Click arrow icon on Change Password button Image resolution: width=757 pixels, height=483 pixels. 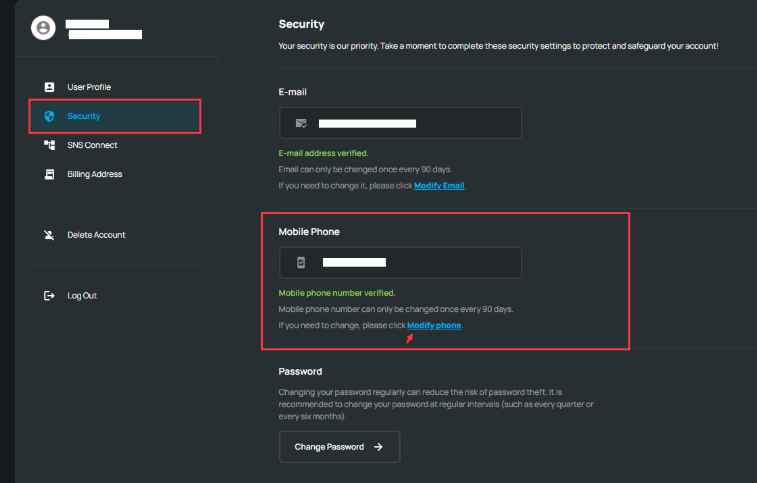(378, 447)
